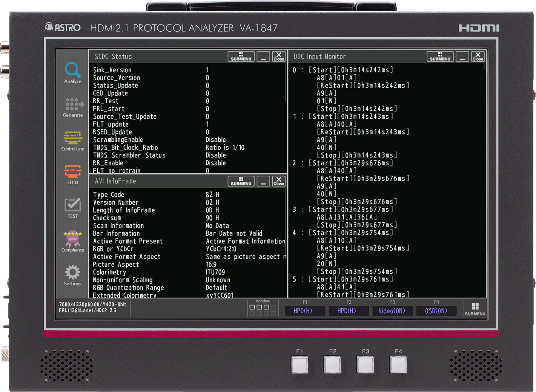Click the Window layout selector grid
The image size is (536, 392).
pos(263,310)
